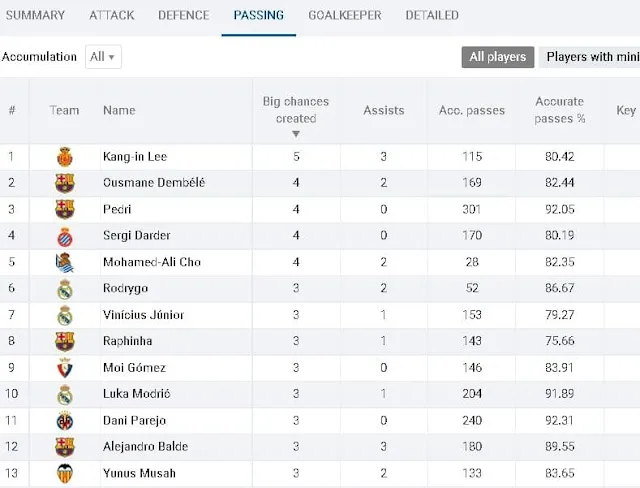Click Espanyol crest beside Sergi Darder

tap(65, 237)
